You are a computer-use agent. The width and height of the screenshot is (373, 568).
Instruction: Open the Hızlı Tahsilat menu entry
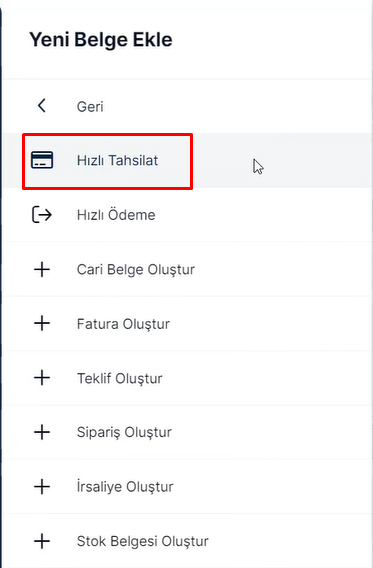pyautogui.click(x=117, y=160)
